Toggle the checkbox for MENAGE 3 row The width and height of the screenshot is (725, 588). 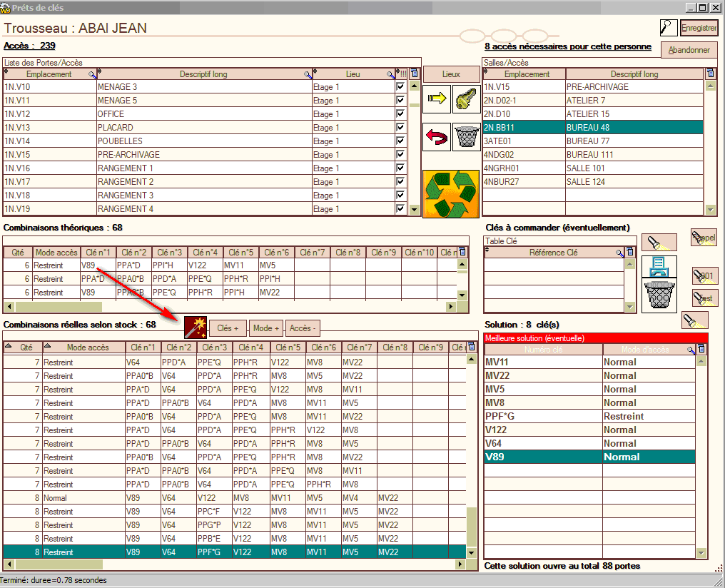click(x=400, y=86)
